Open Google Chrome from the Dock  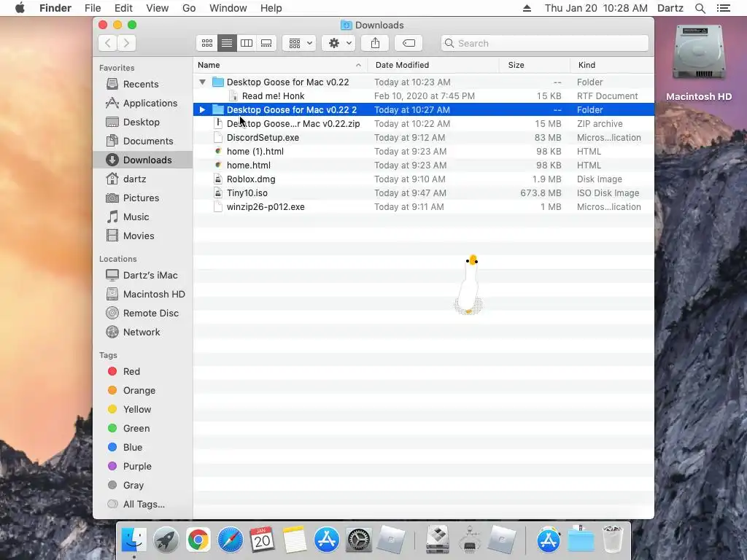coord(198,540)
